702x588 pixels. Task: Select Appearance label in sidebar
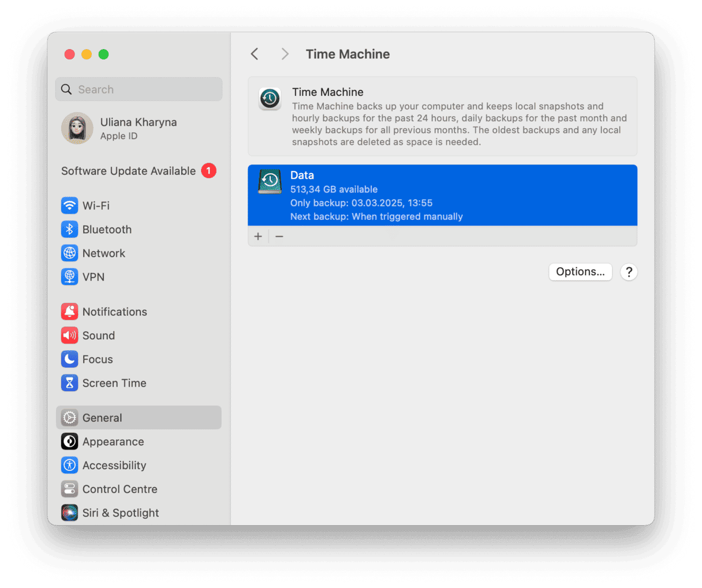click(113, 441)
